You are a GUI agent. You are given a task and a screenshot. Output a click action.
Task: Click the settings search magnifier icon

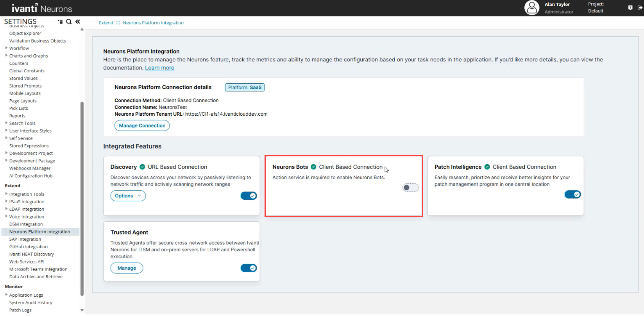(x=69, y=21)
